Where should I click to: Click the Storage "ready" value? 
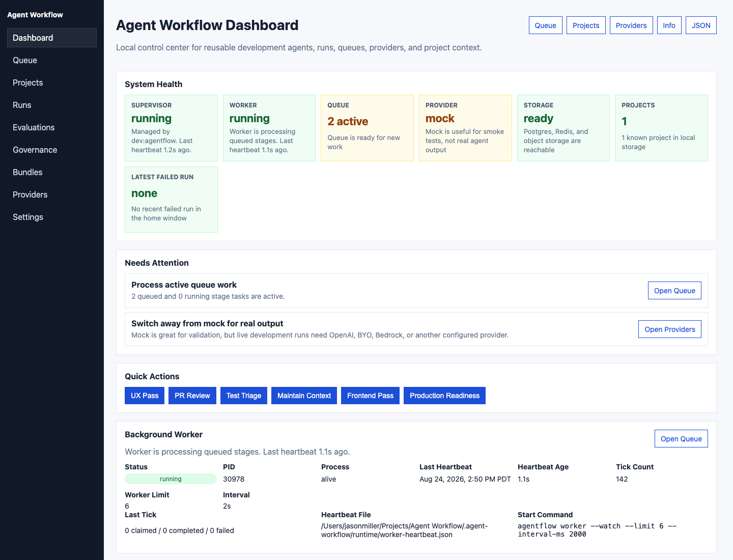point(539,119)
